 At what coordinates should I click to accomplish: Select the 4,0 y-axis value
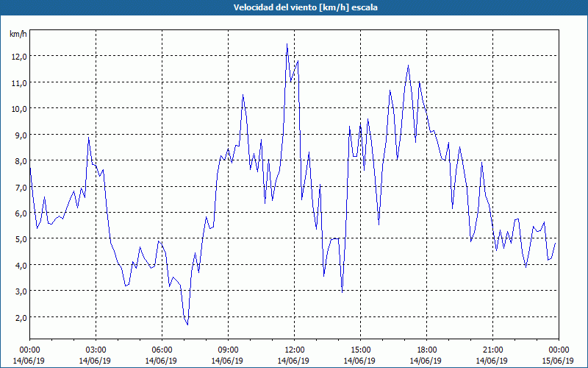(x=21, y=266)
